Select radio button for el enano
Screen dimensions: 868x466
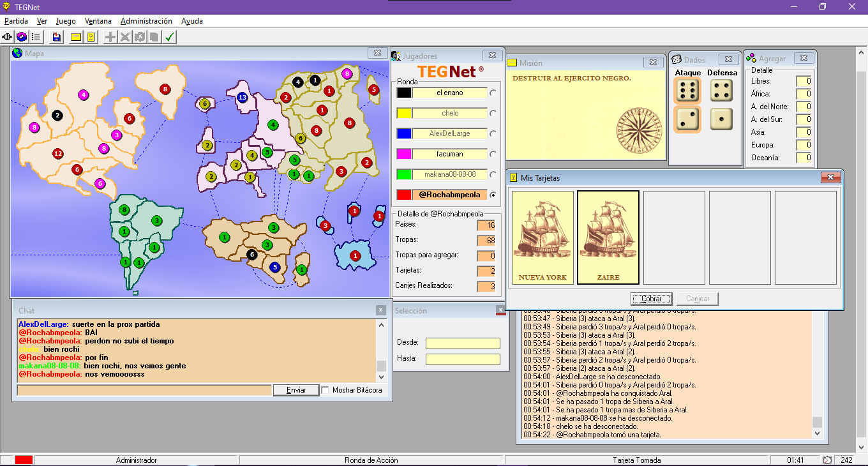pyautogui.click(x=493, y=93)
